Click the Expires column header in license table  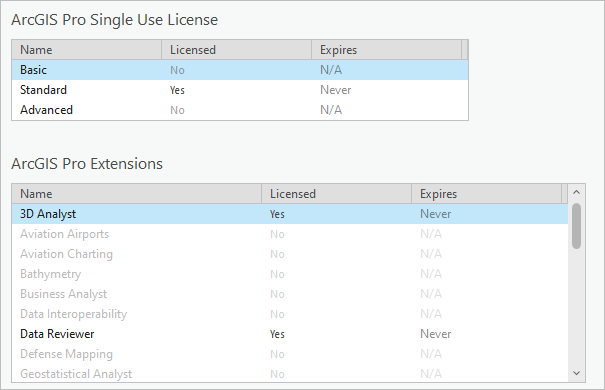coord(386,50)
